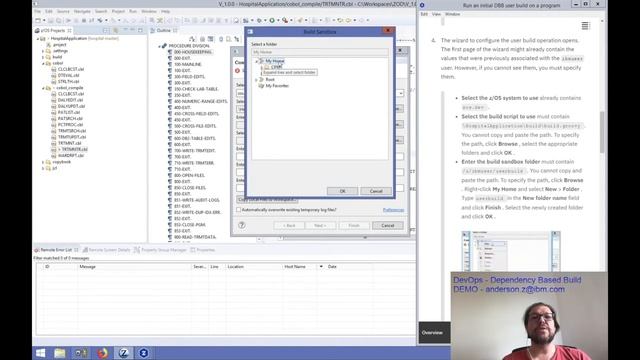Minimize the z/OS Projects view
The image size is (640, 360).
pos(133,31)
